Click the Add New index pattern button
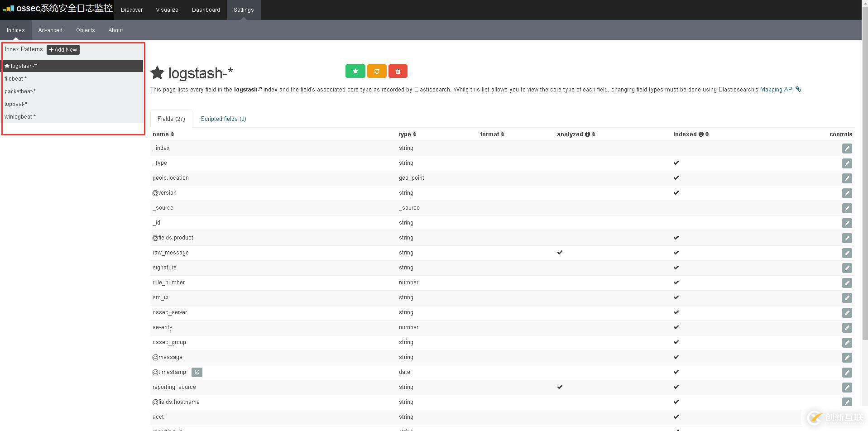 pos(63,50)
